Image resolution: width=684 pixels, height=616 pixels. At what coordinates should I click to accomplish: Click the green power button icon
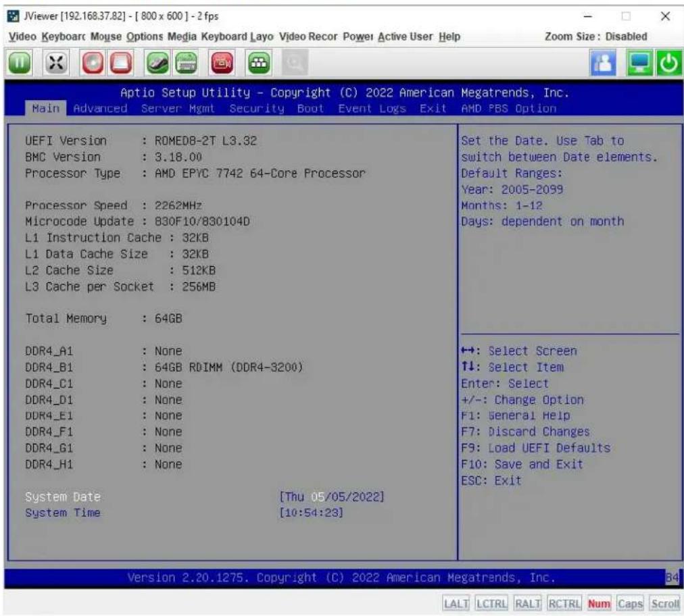(670, 63)
